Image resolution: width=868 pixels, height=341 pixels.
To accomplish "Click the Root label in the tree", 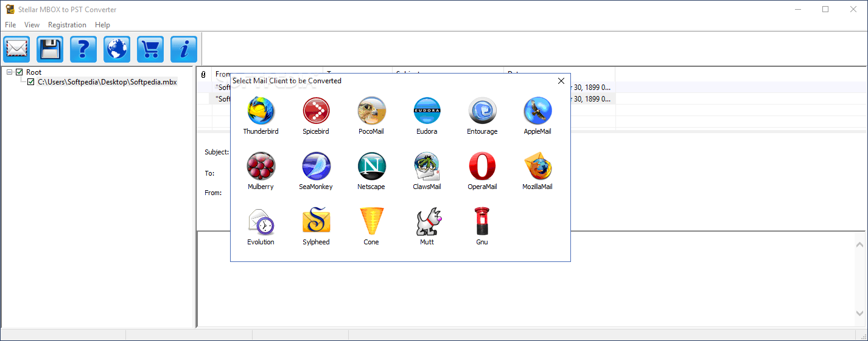I will click(33, 72).
